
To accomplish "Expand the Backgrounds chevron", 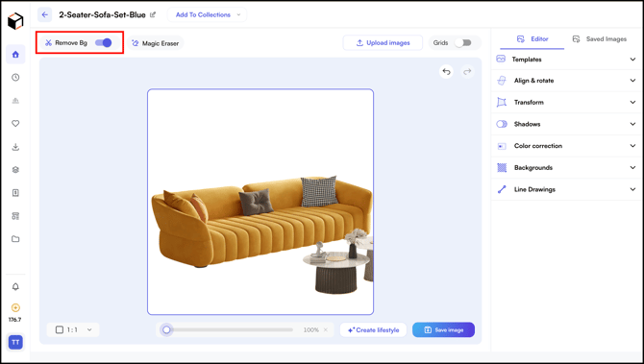I will pyautogui.click(x=632, y=167).
